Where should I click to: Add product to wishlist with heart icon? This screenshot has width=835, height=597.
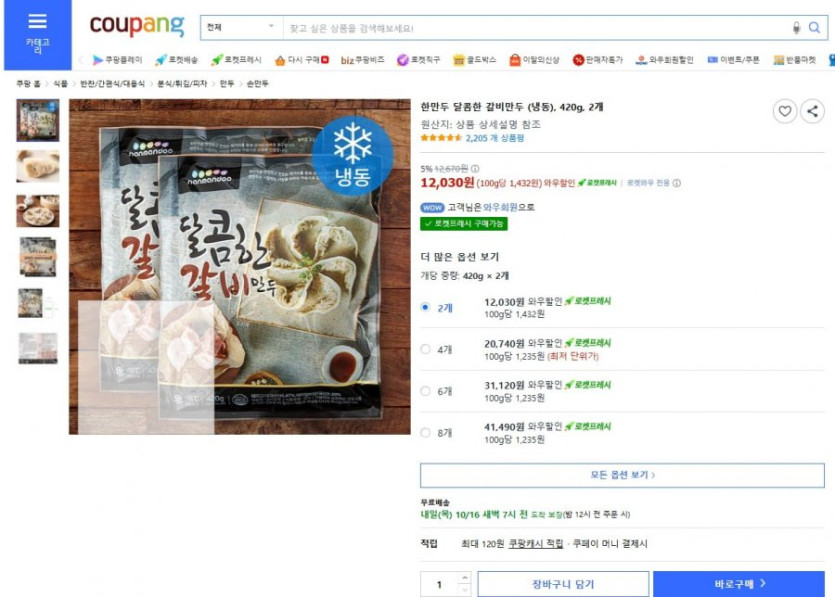(x=784, y=111)
